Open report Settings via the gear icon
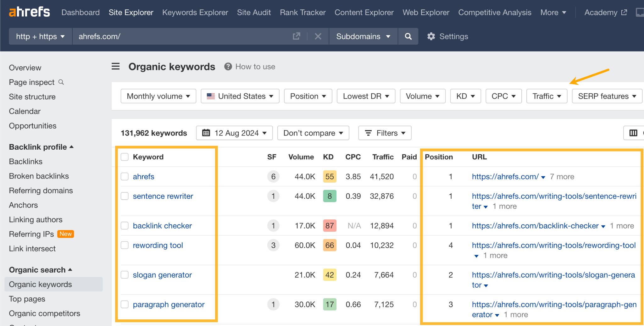The image size is (644, 326). [x=431, y=36]
